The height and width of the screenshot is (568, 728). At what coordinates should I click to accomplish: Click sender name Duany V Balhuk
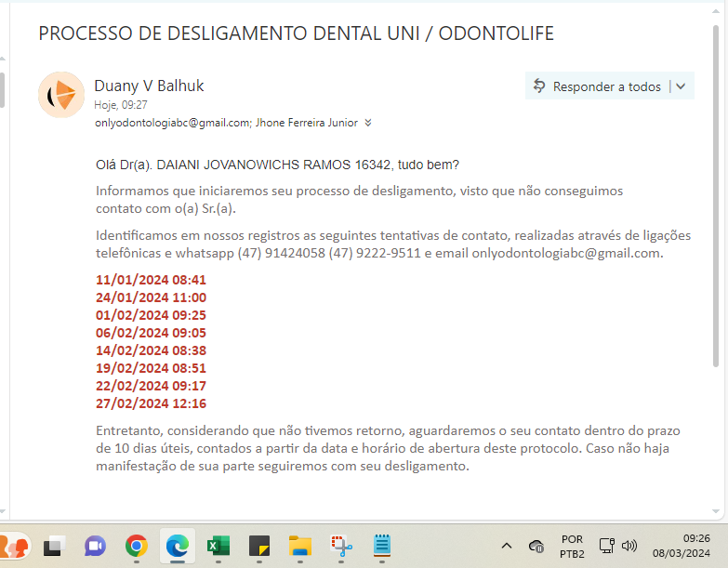coord(149,86)
